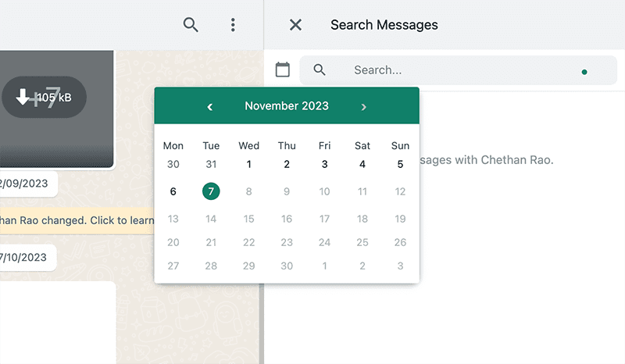Select November 7 in the calendar
The width and height of the screenshot is (625, 364).
pos(211,191)
